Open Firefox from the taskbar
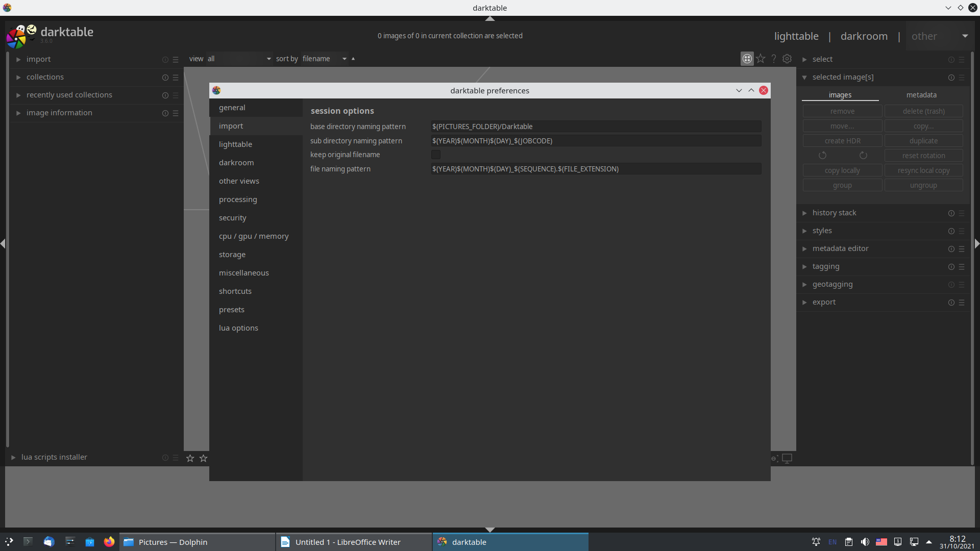Image resolution: width=980 pixels, height=551 pixels. [109, 542]
